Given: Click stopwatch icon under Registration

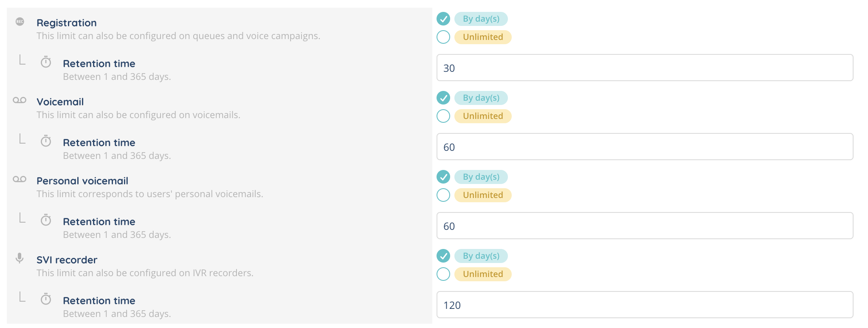Looking at the screenshot, I should [46, 62].
